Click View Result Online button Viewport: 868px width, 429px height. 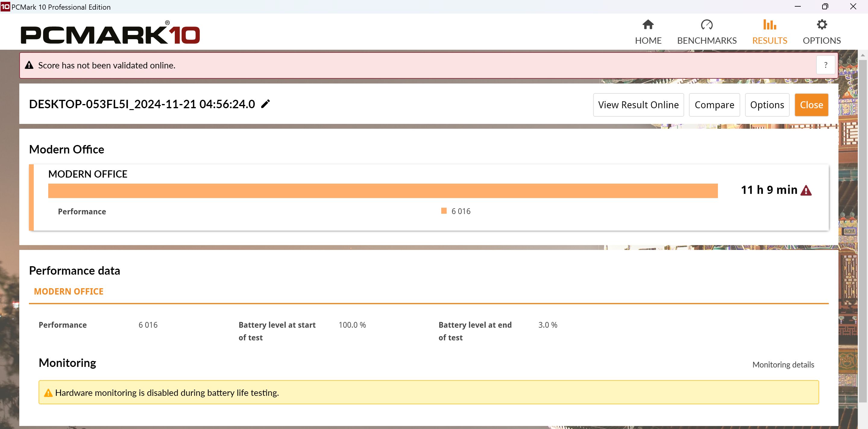click(x=638, y=105)
